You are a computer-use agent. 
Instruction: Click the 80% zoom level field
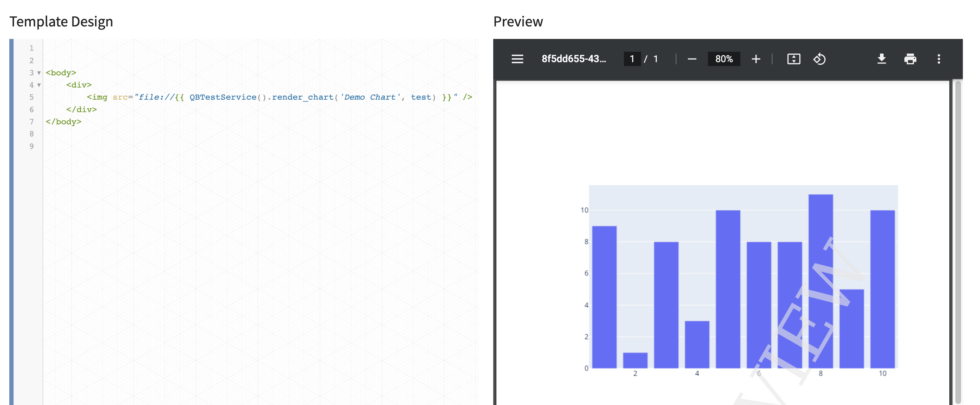coord(724,59)
